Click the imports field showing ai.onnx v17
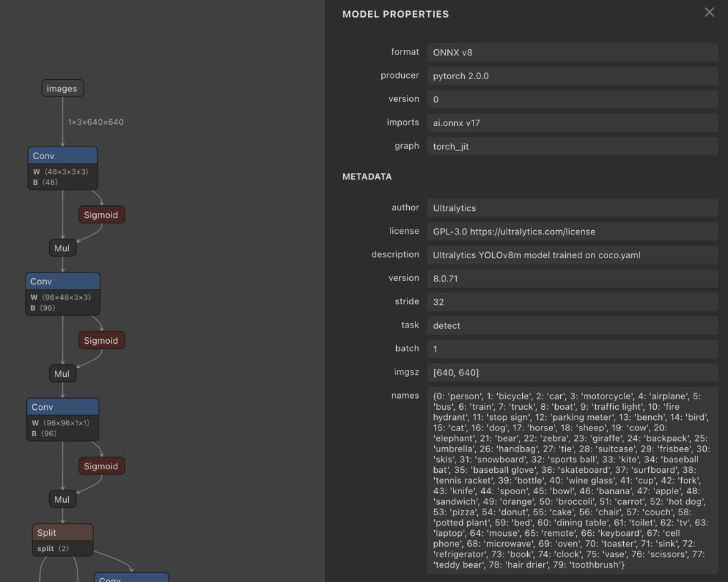Screen dimensions: 728x582 pos(571,123)
